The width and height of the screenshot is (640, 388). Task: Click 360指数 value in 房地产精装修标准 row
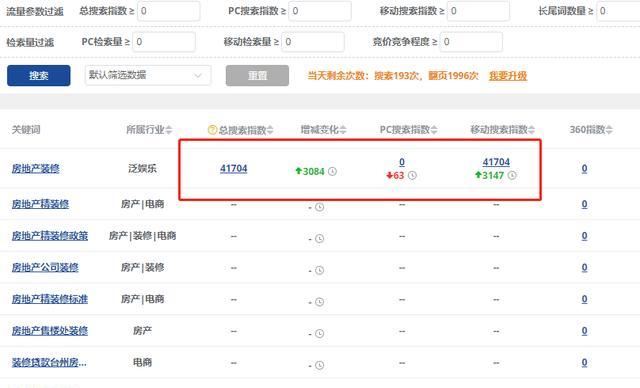click(584, 299)
